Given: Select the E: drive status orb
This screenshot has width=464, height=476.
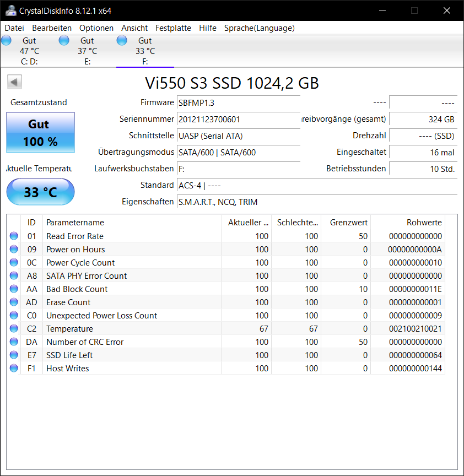Looking at the screenshot, I should pos(64,40).
